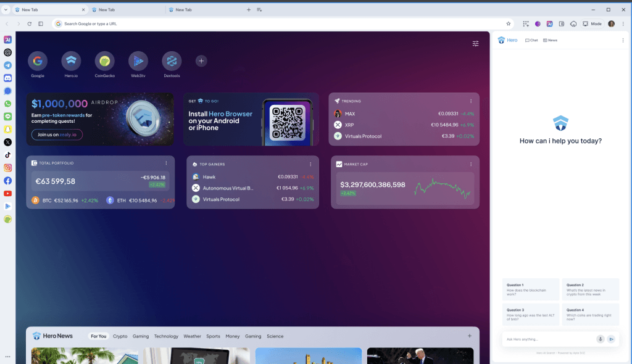Open Telegram from the social sidebar
Image resolution: width=632 pixels, height=364 pixels.
tap(8, 65)
